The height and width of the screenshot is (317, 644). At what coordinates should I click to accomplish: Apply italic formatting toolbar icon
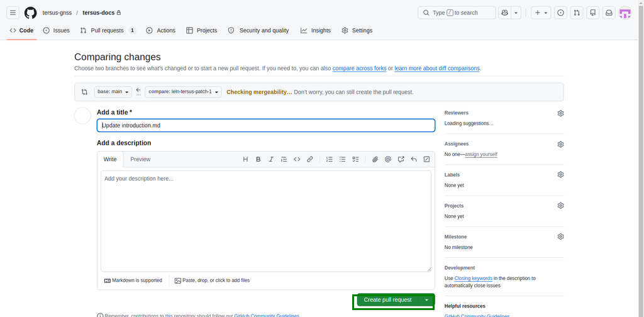(x=271, y=159)
